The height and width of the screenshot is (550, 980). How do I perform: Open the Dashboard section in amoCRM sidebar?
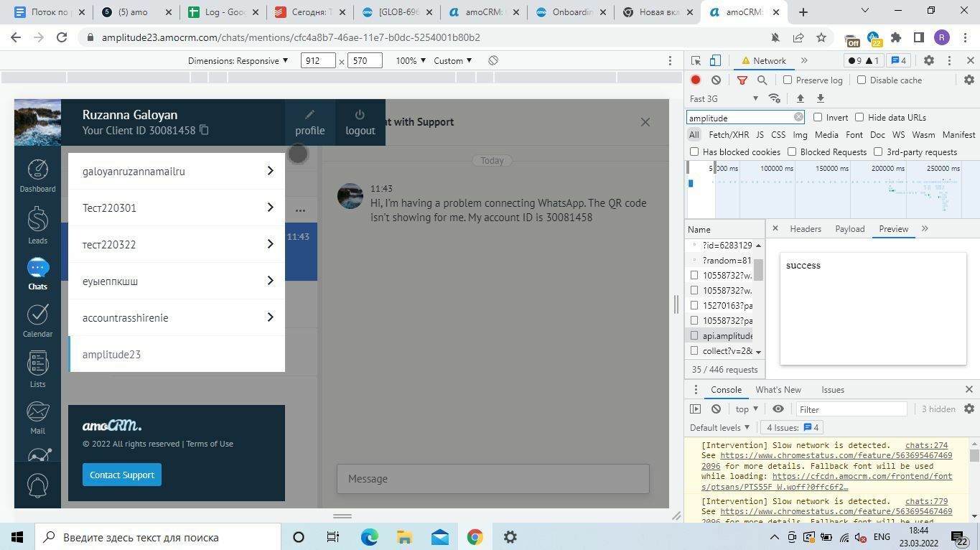(37, 176)
